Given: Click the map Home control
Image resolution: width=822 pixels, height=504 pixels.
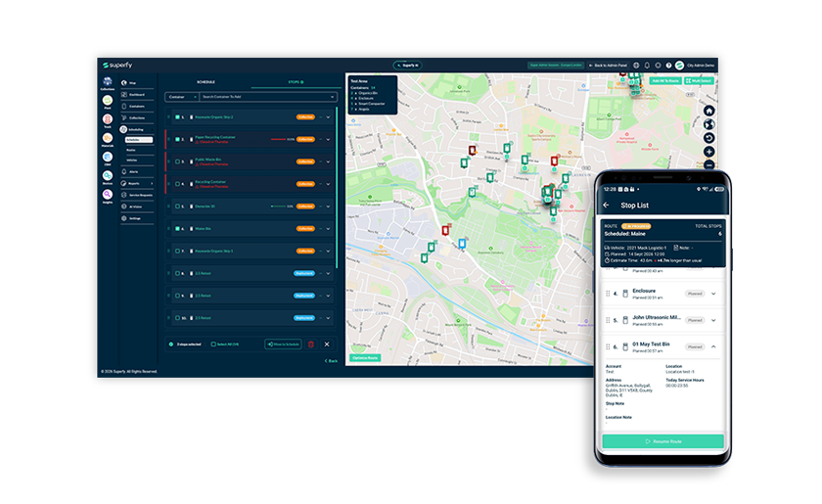Looking at the screenshot, I should pyautogui.click(x=708, y=111).
